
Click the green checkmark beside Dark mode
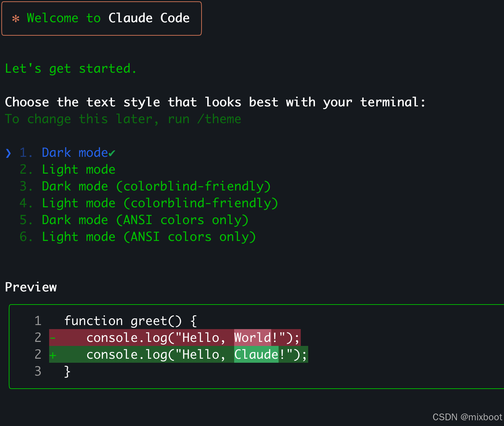point(112,153)
